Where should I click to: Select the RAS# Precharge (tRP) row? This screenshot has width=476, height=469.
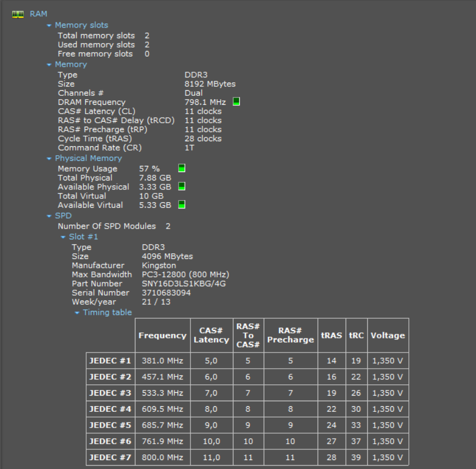click(139, 129)
